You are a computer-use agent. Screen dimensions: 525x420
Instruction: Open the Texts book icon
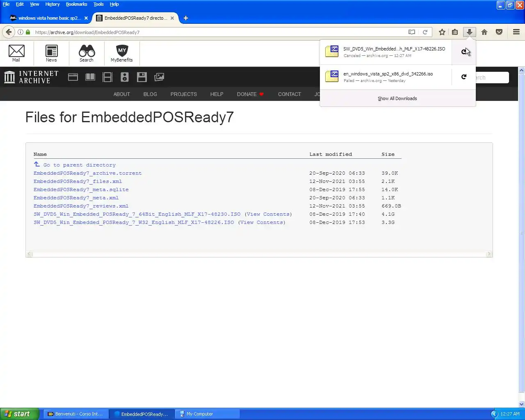coord(90,77)
